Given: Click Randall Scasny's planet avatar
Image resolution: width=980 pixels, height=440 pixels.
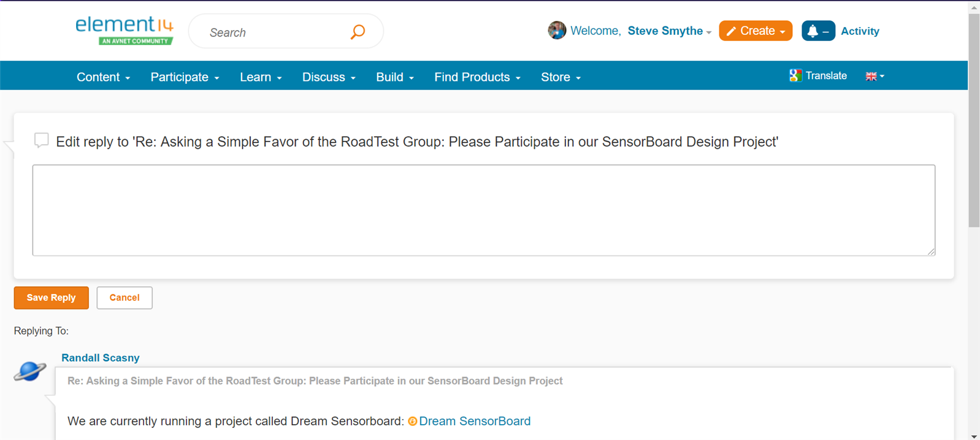Looking at the screenshot, I should [x=30, y=371].
